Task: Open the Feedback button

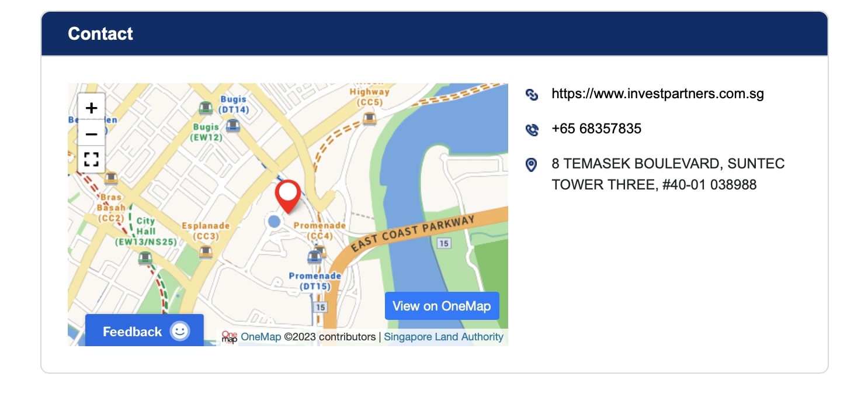Action: pyautogui.click(x=144, y=331)
